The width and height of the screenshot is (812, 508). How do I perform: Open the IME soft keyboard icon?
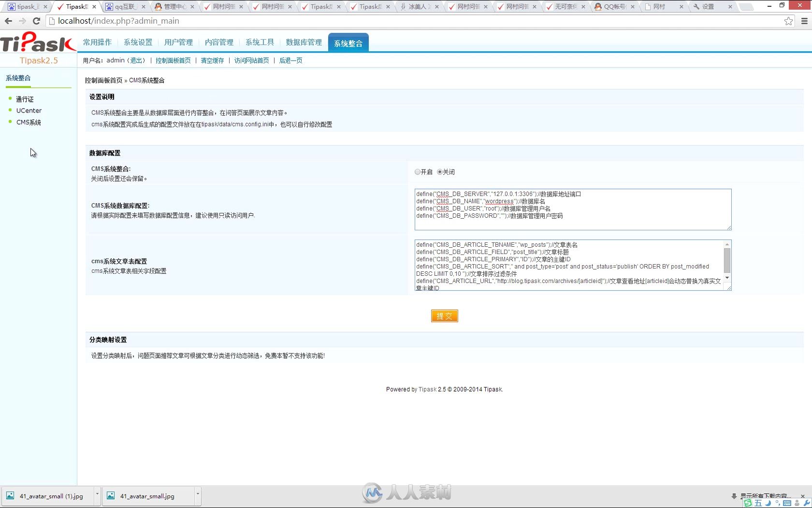tap(787, 503)
